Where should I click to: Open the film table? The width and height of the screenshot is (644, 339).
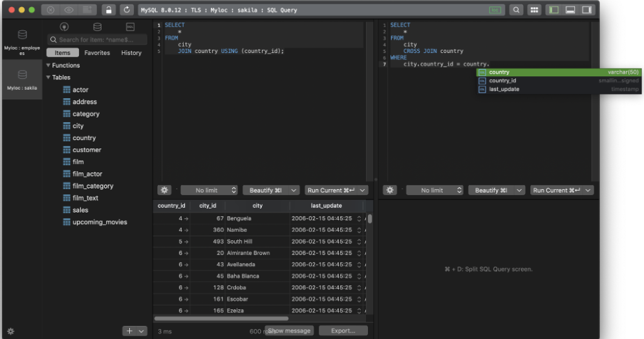pos(73,161)
